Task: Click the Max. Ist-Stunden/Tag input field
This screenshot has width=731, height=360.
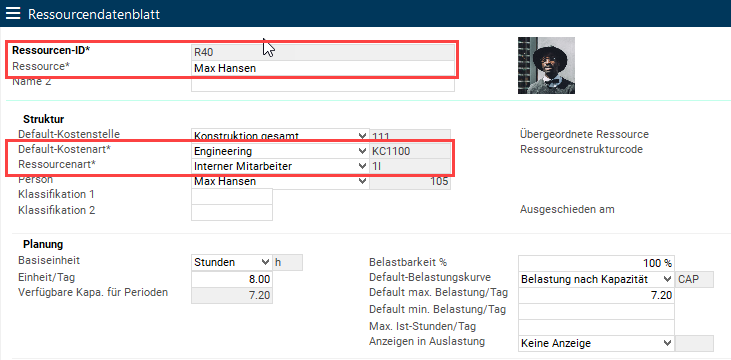Action: click(x=596, y=327)
